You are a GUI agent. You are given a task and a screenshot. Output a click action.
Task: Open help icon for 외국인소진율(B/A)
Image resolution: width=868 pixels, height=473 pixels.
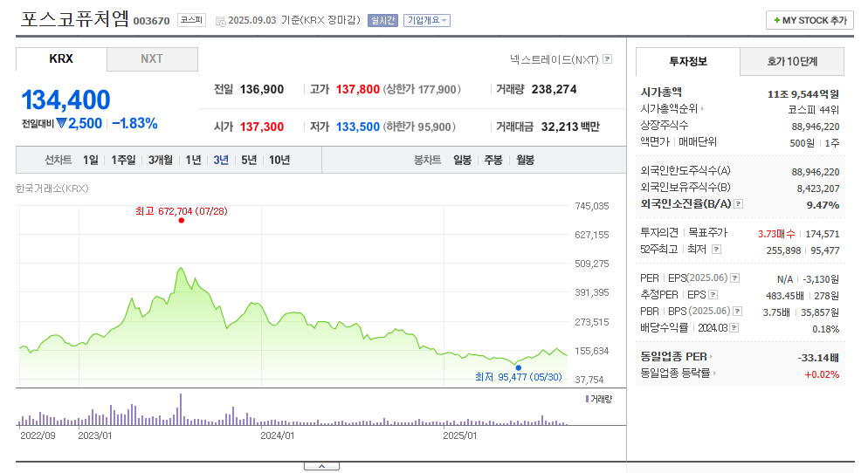coord(738,203)
